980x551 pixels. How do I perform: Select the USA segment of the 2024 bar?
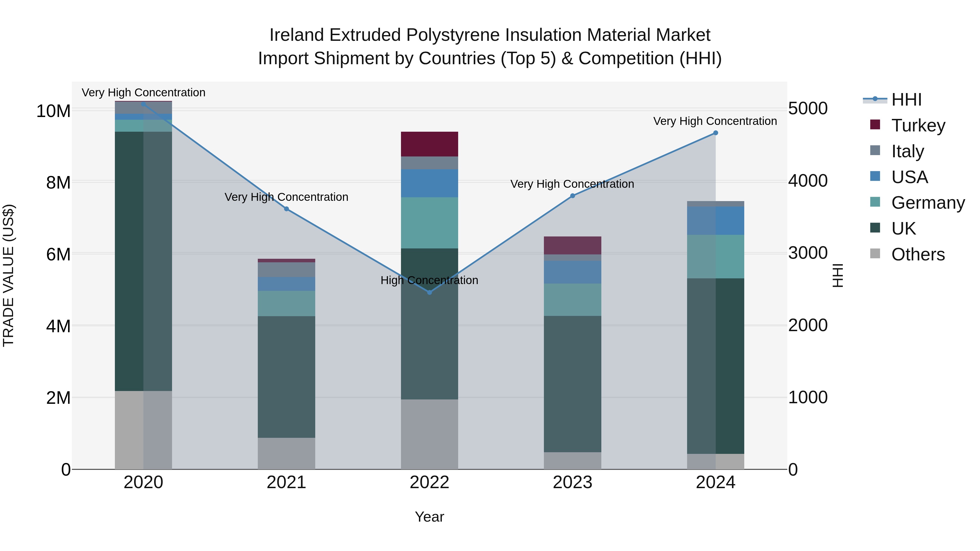pos(716,221)
